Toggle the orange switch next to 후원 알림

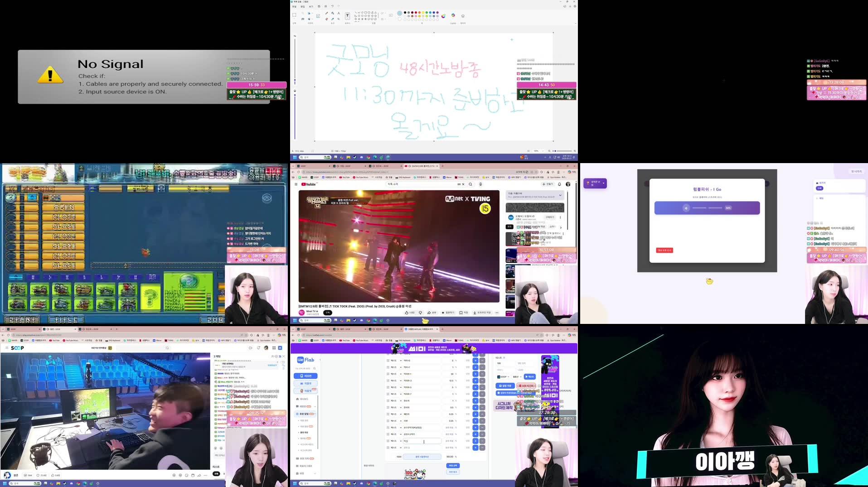311,414
